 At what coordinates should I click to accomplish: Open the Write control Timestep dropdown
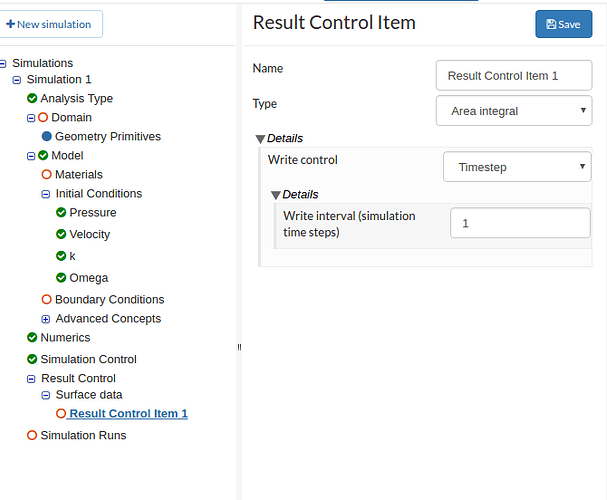516,167
